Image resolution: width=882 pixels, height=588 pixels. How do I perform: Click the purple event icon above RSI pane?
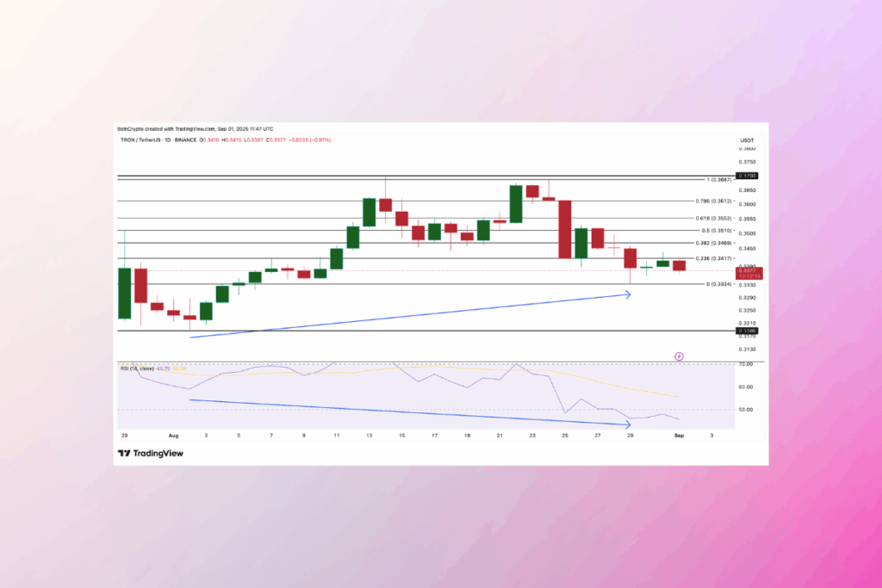tap(679, 355)
